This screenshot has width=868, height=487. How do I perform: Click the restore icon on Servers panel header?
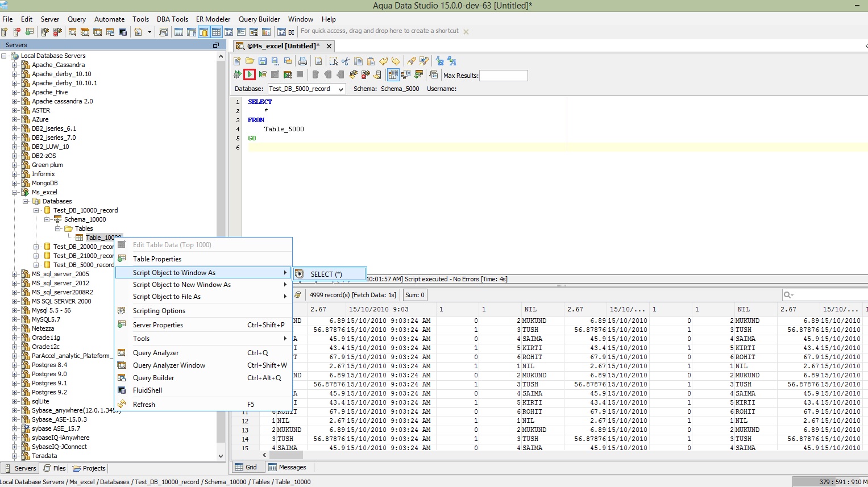coord(216,45)
